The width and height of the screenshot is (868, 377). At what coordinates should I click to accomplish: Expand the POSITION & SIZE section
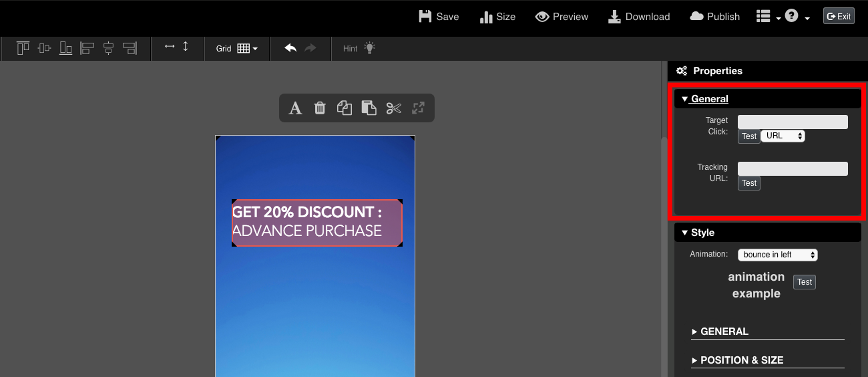tap(741, 360)
